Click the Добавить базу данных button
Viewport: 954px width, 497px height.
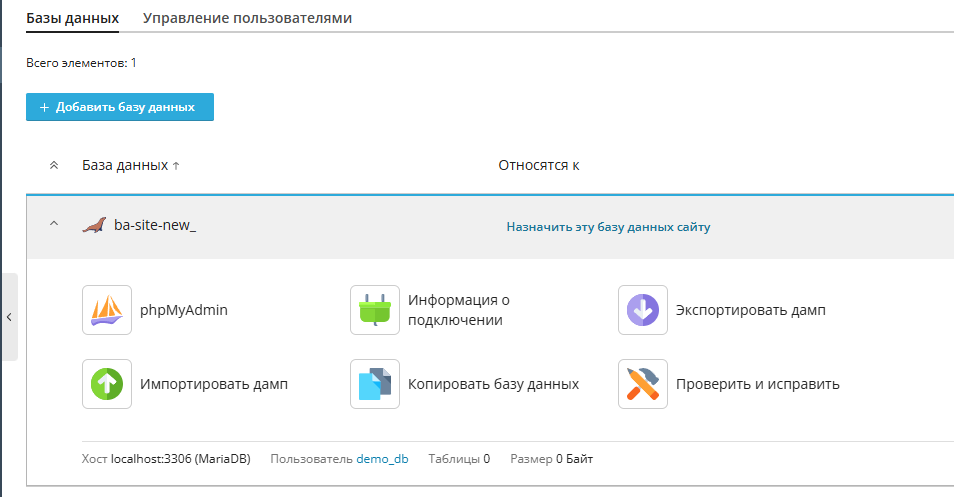point(120,107)
